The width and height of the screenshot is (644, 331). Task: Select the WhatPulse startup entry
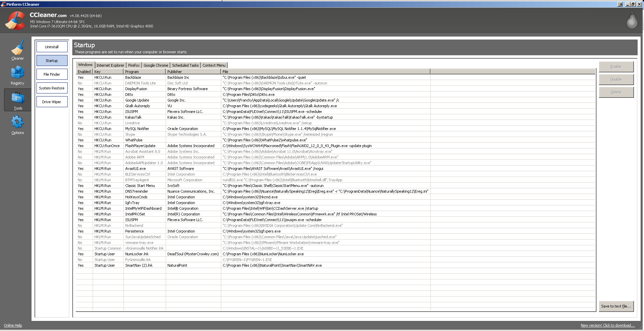tap(335, 140)
